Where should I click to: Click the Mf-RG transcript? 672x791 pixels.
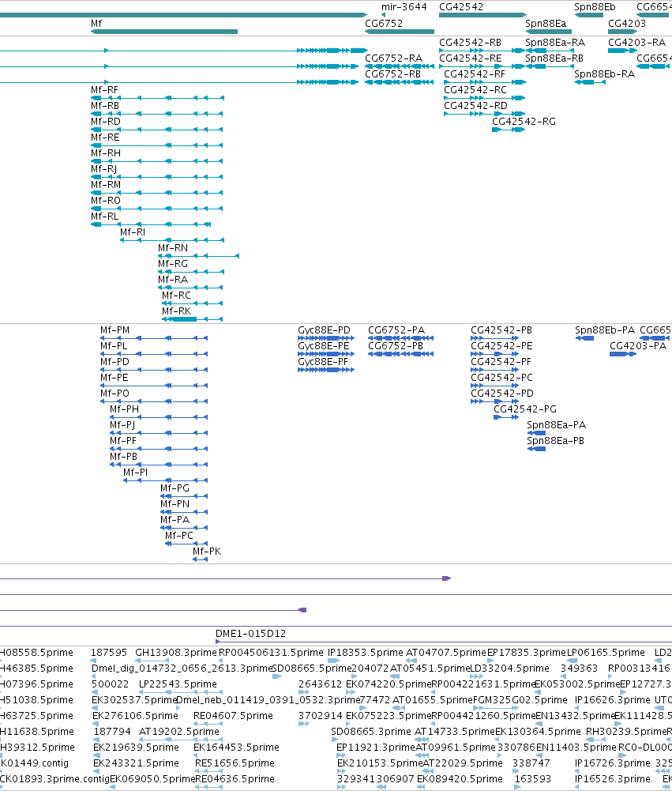[190, 272]
